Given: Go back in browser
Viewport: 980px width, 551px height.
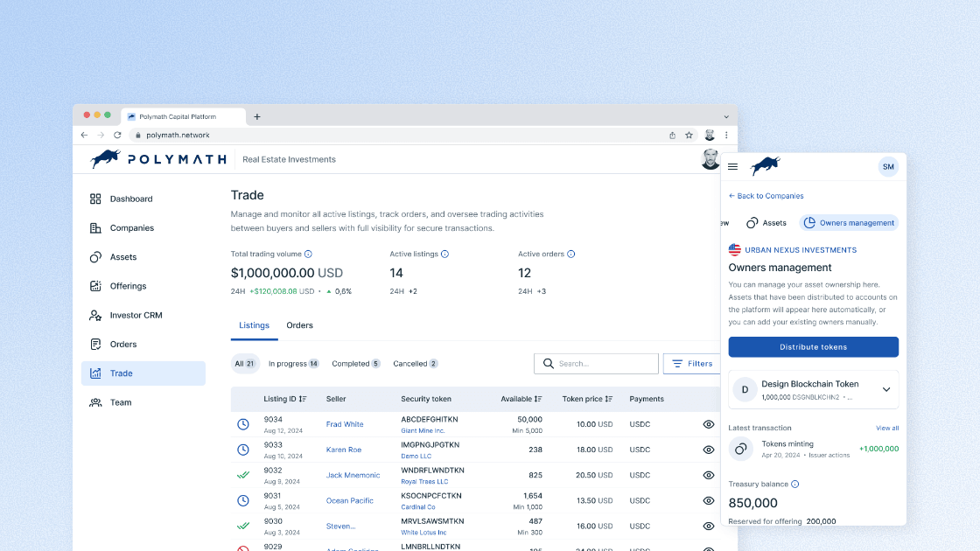Looking at the screenshot, I should click(84, 135).
